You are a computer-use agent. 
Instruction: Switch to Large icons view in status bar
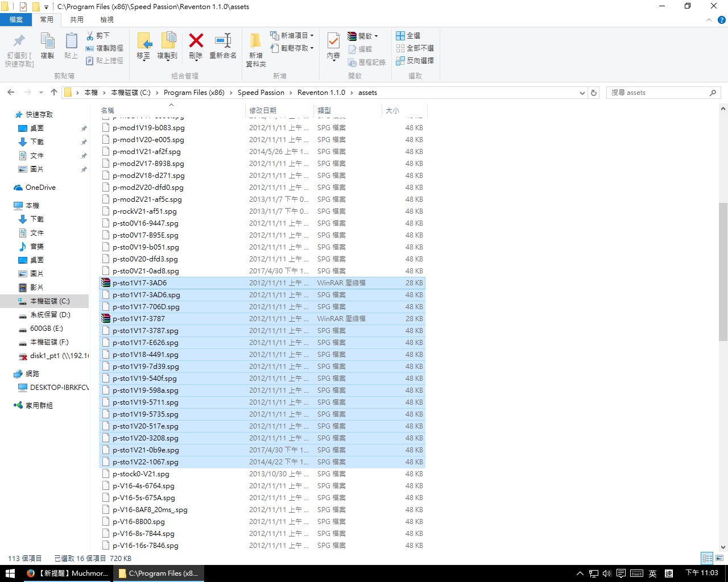719,558
